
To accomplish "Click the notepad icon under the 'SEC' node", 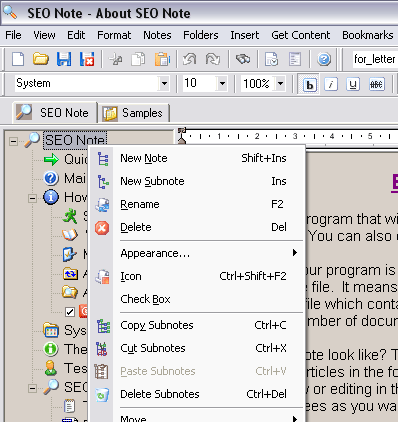I will coord(69,406).
